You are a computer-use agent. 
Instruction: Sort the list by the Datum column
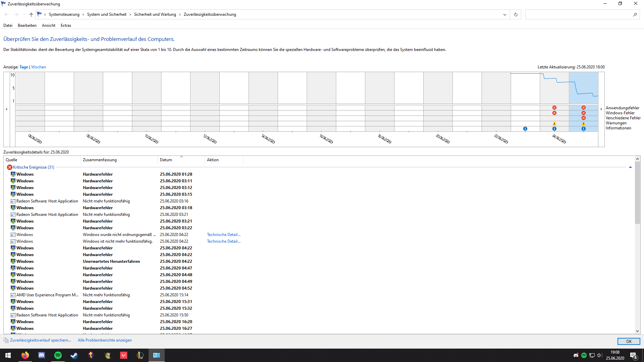click(x=166, y=160)
